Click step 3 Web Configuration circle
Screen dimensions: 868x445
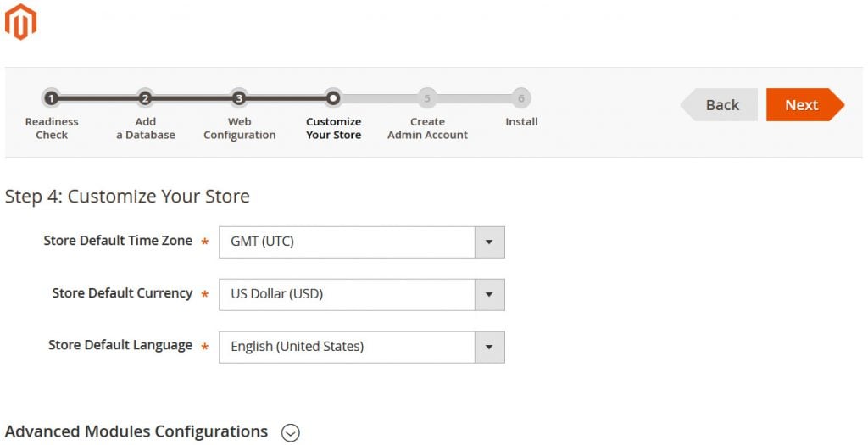[x=239, y=98]
